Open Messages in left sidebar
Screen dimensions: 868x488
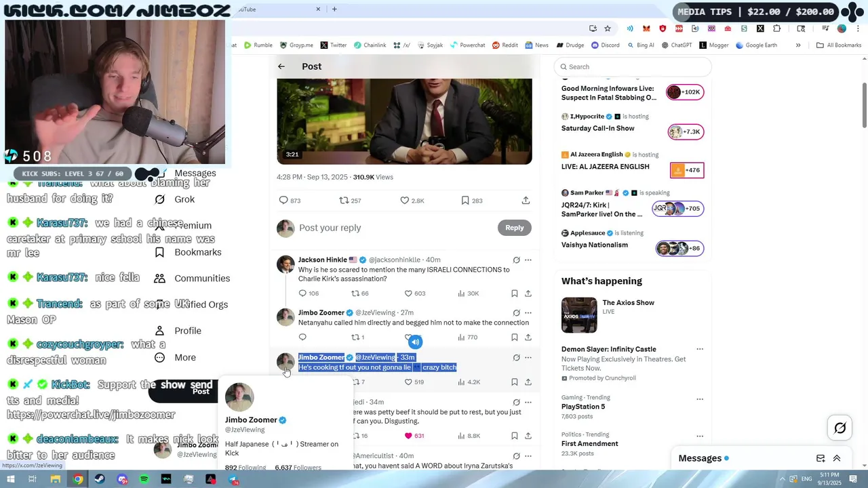click(195, 173)
